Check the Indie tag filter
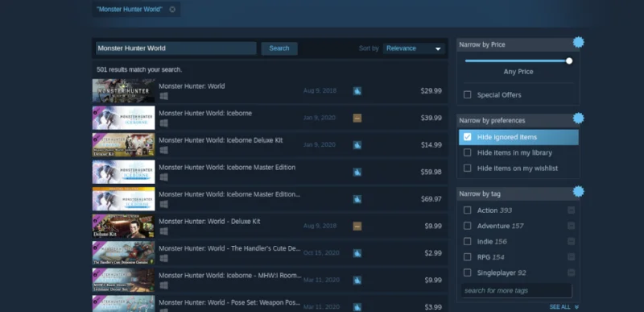Image resolution: width=644 pixels, height=312 pixels. click(468, 241)
